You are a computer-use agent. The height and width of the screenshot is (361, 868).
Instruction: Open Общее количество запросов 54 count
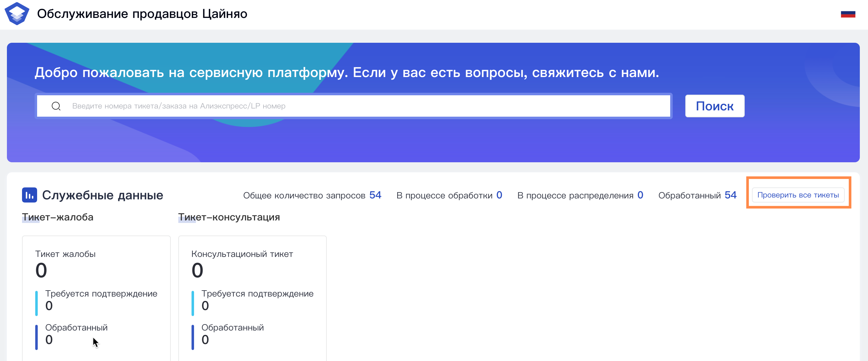coord(375,195)
